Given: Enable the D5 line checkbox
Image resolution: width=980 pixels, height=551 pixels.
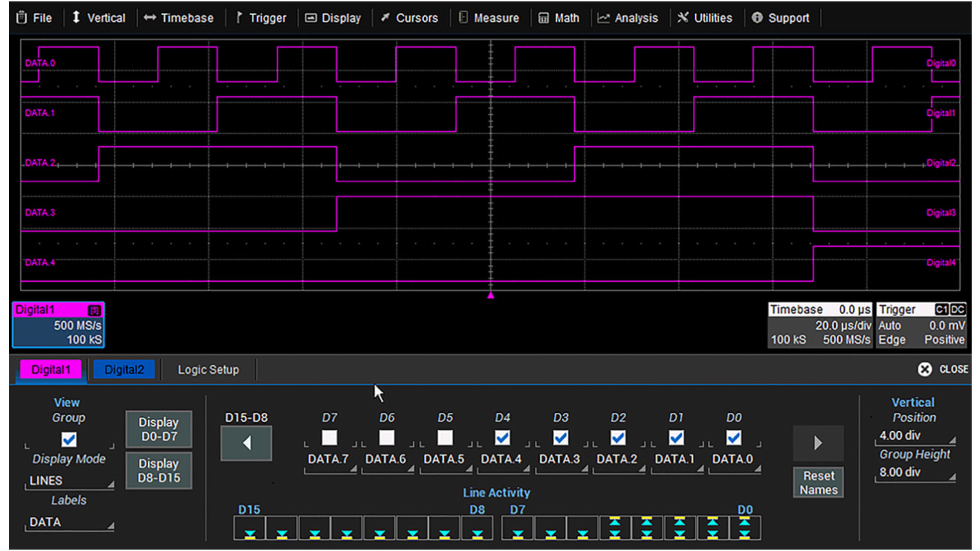Looking at the screenshot, I should [445, 438].
